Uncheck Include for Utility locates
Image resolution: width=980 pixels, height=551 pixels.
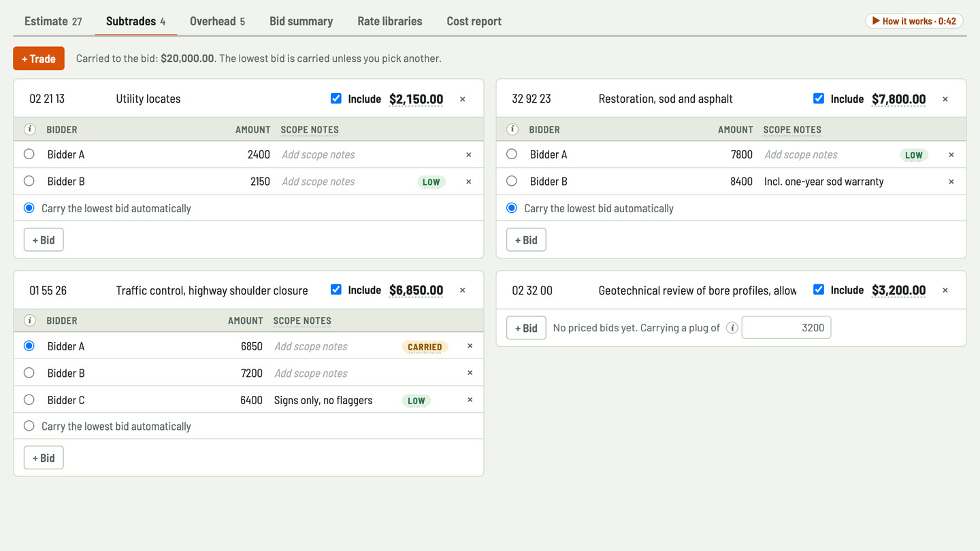click(336, 99)
